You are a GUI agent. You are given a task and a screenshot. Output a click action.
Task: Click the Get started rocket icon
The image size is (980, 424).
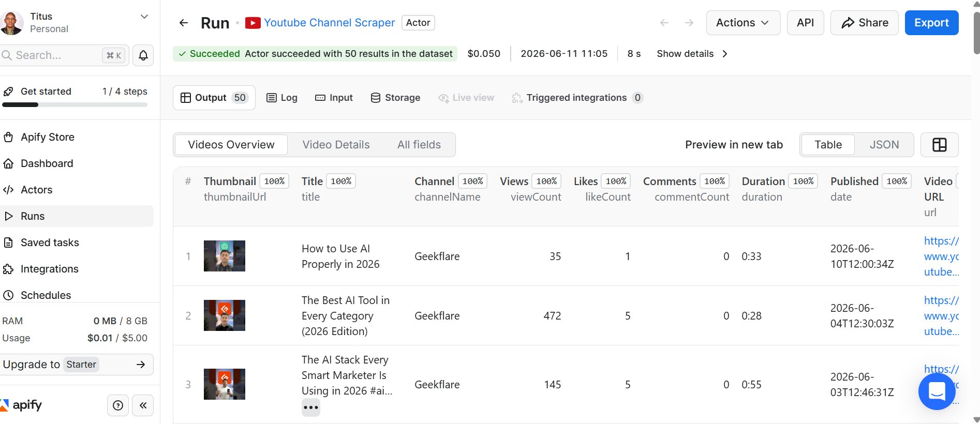point(8,92)
